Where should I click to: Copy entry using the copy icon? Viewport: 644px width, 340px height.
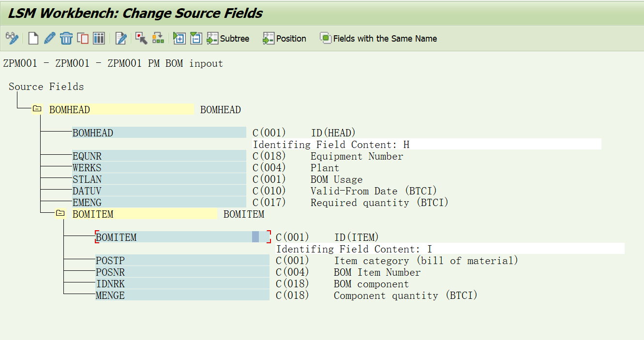point(82,38)
